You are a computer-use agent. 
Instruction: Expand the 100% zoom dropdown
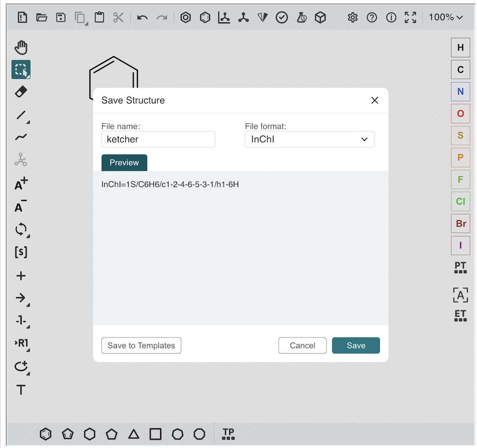pyautogui.click(x=446, y=18)
